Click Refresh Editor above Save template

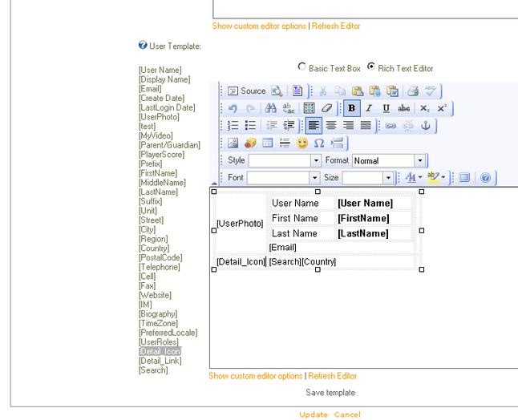click(332, 376)
